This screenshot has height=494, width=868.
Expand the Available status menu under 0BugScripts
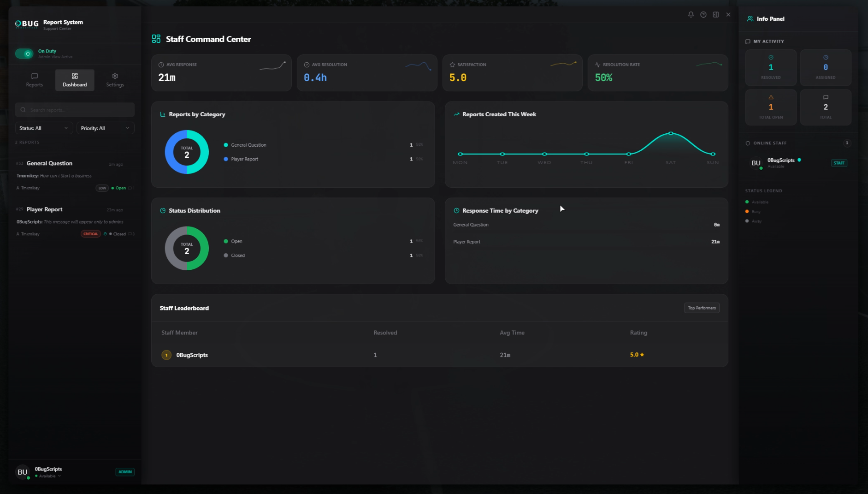(x=48, y=476)
